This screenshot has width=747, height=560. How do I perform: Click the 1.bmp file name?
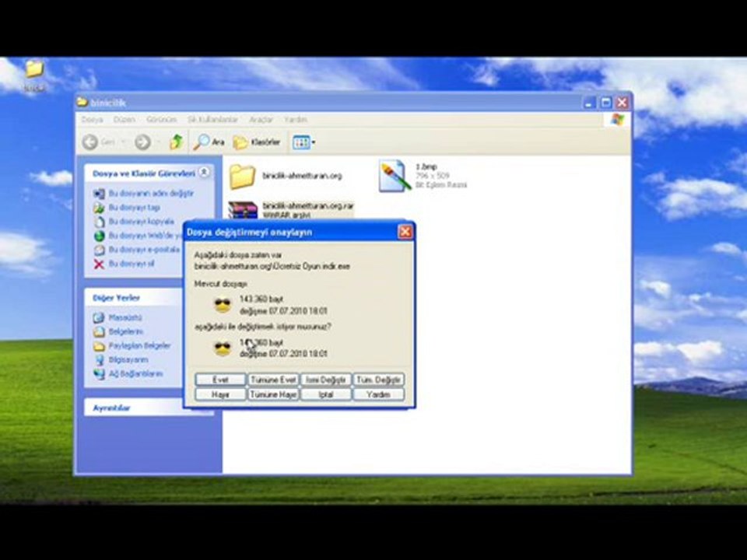[x=426, y=166]
